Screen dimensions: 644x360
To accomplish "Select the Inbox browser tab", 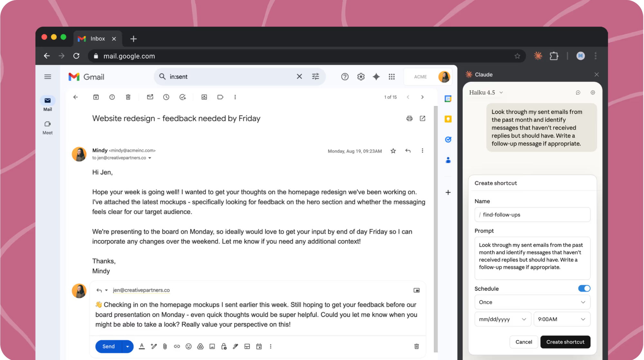I will tap(97, 39).
